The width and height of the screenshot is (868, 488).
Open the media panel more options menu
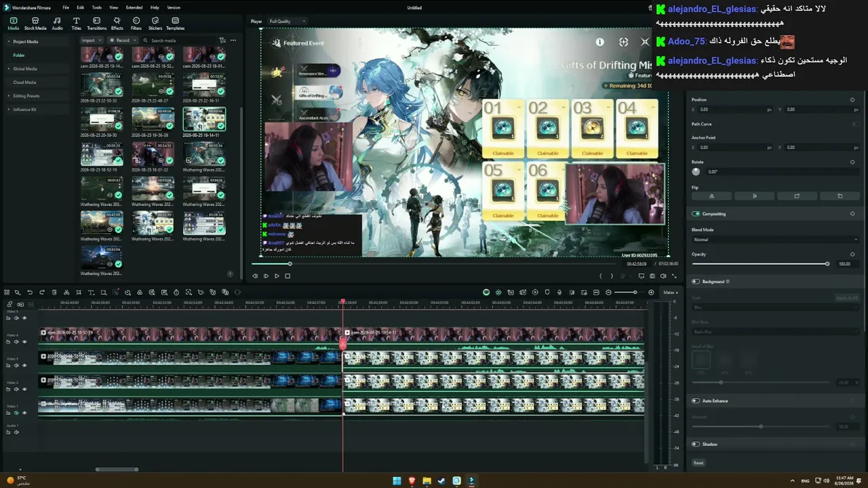(233, 40)
